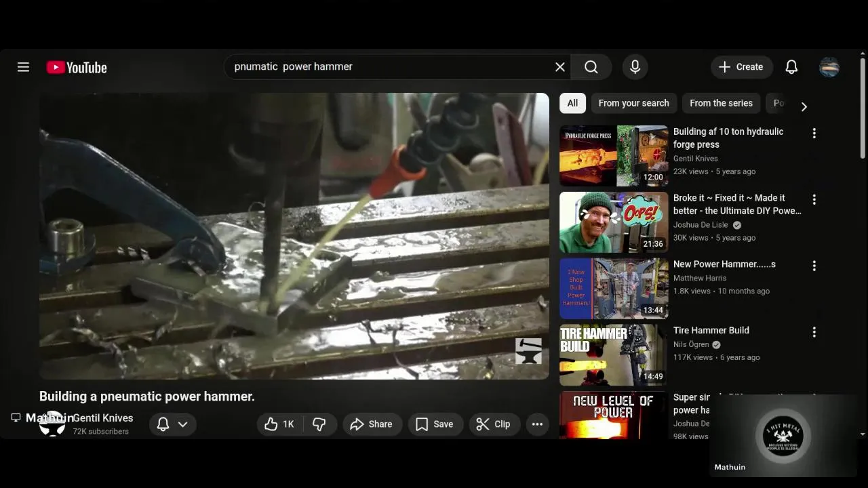Open the Create menu
This screenshot has width=868, height=488.
click(x=741, y=67)
